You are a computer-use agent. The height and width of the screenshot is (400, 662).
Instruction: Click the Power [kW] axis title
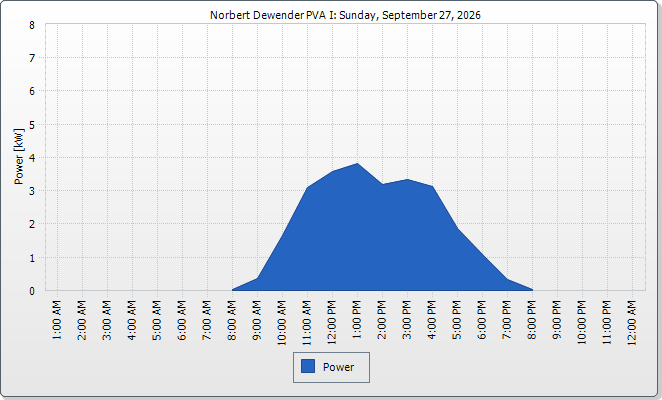(19, 157)
